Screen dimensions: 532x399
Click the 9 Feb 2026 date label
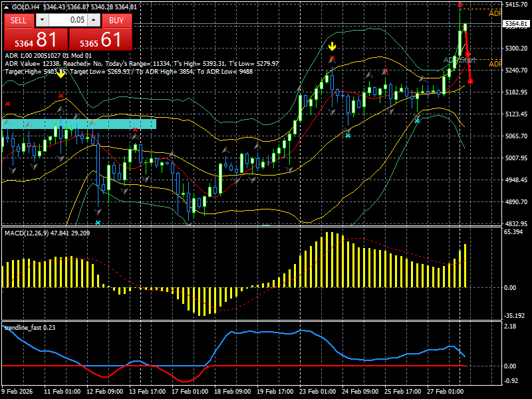17,391
